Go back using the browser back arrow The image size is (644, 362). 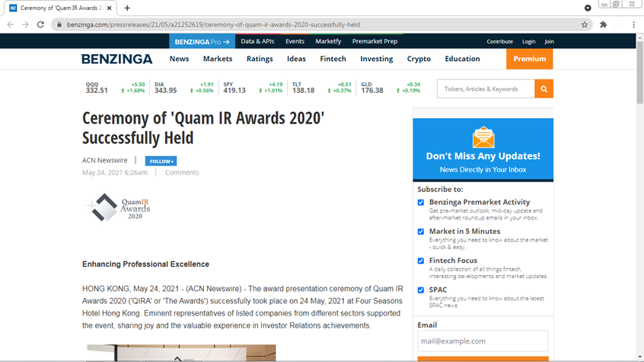click(x=10, y=24)
